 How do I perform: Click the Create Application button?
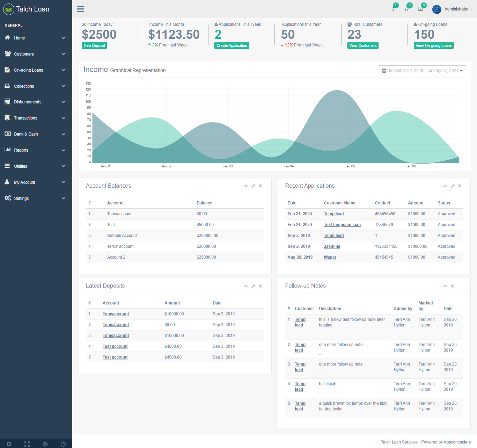point(232,45)
